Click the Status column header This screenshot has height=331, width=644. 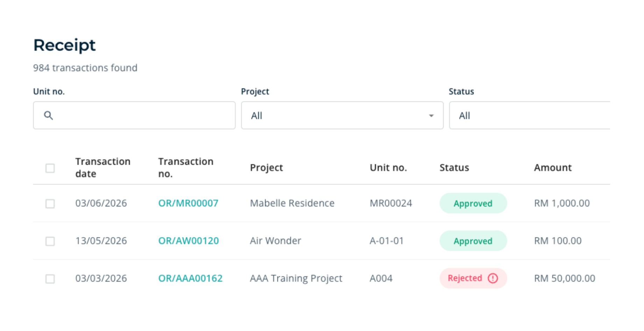[x=454, y=168]
